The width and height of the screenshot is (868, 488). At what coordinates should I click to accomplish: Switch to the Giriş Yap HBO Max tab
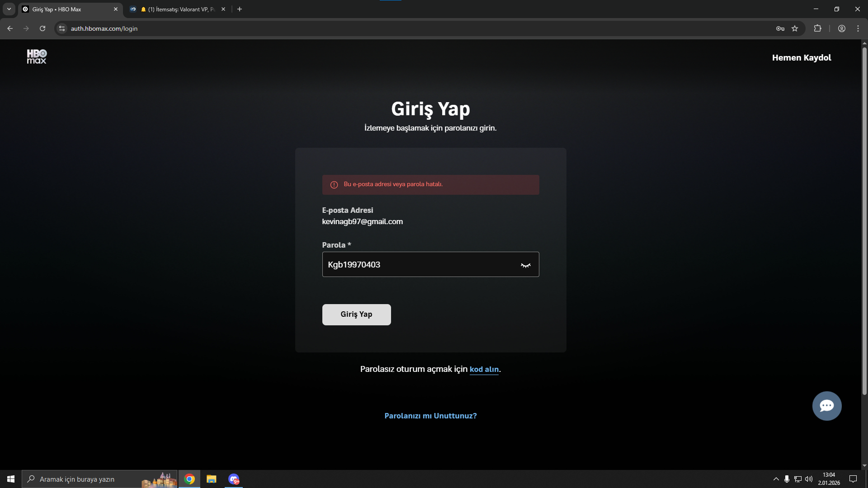click(70, 9)
